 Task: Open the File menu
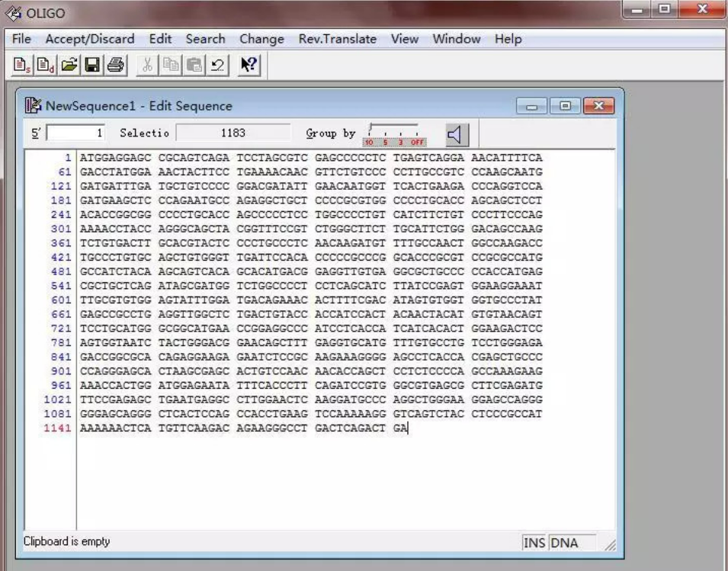pos(21,39)
